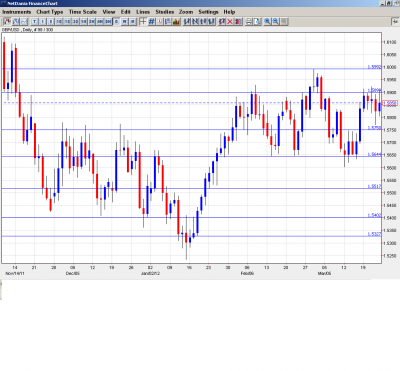The height and width of the screenshot is (371, 400).
Task: Click the Nov/14/11 date axis label
Action: 15,273
